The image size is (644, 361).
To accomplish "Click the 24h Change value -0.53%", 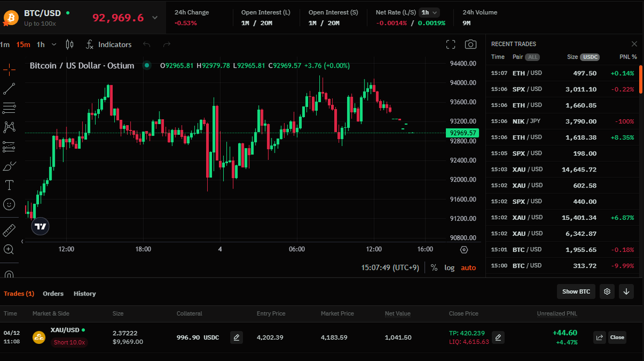I will tap(186, 23).
